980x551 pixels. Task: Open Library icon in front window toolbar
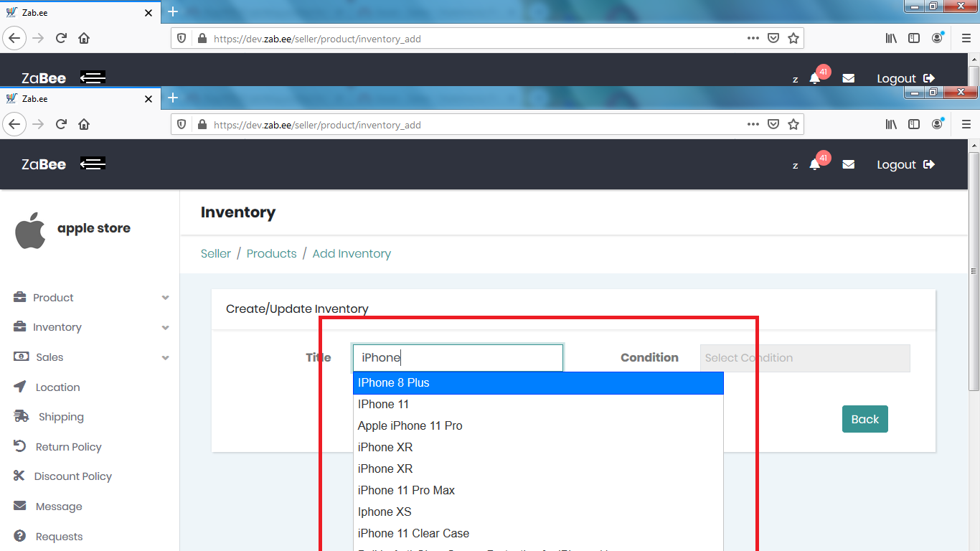[x=891, y=124]
